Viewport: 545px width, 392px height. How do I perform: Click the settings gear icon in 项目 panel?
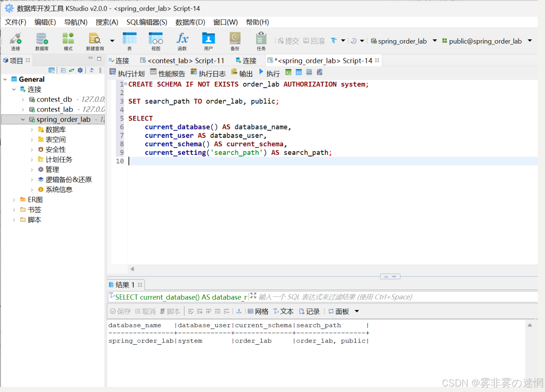pyautogui.click(x=80, y=70)
